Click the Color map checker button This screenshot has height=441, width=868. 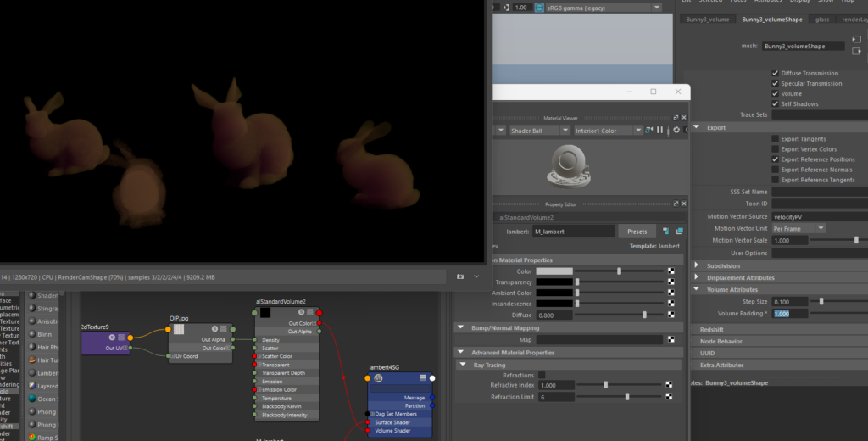point(671,271)
